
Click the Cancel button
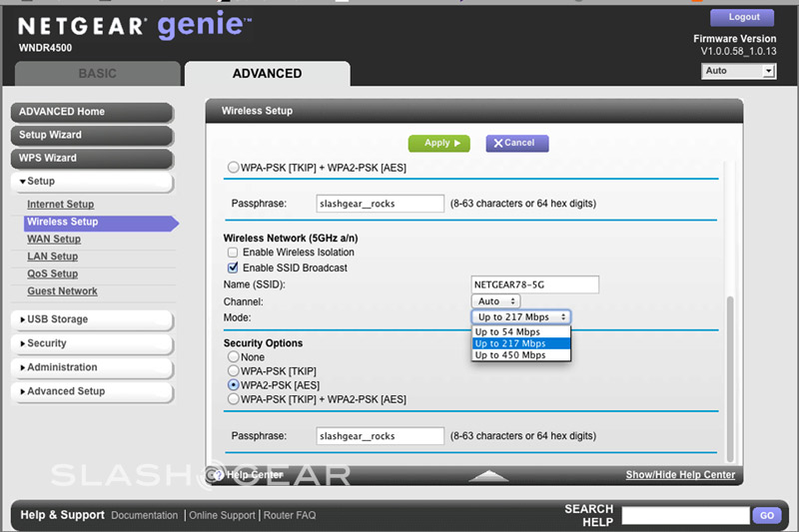tap(516, 143)
